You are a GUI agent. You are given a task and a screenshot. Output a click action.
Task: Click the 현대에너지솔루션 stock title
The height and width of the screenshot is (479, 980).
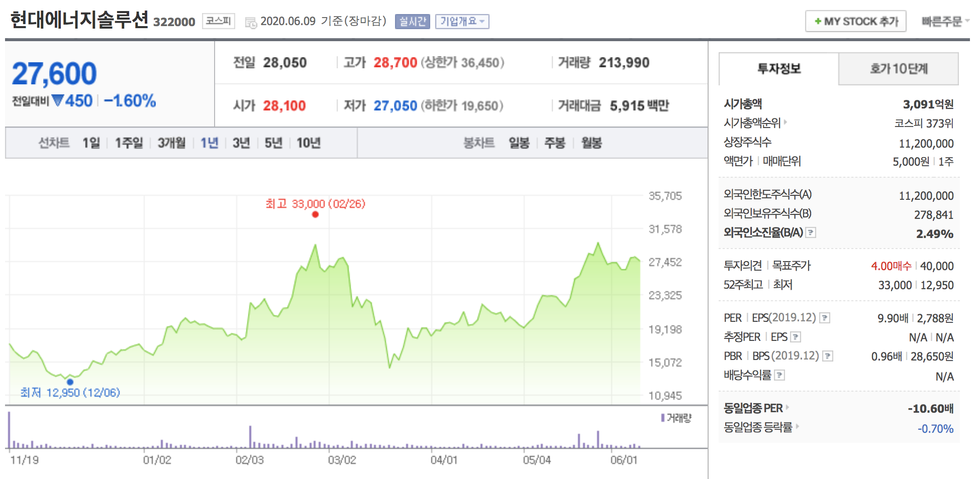[x=79, y=20]
